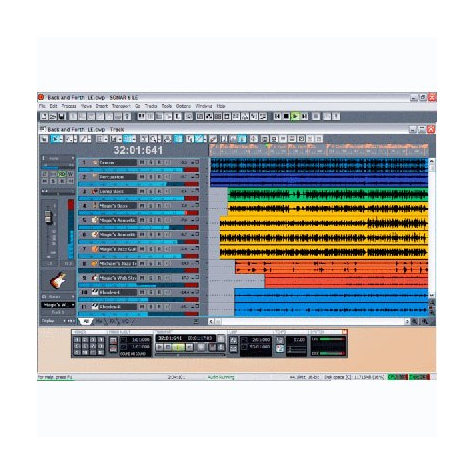Viewport: 475px width, 475px height.
Task: Click the Audio Running status text
Action: 221,377
